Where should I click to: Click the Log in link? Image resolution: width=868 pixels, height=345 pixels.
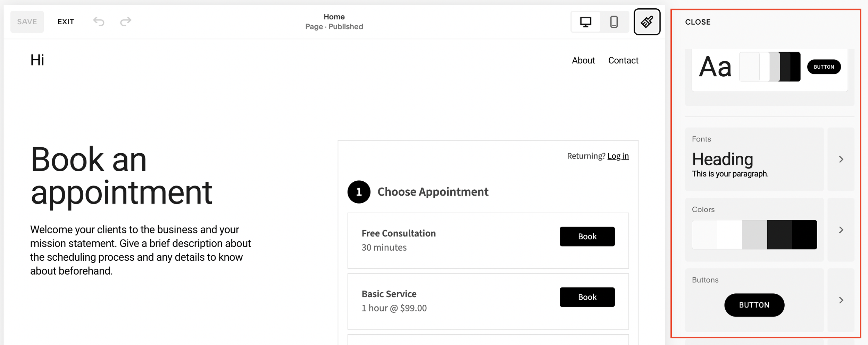(x=618, y=156)
